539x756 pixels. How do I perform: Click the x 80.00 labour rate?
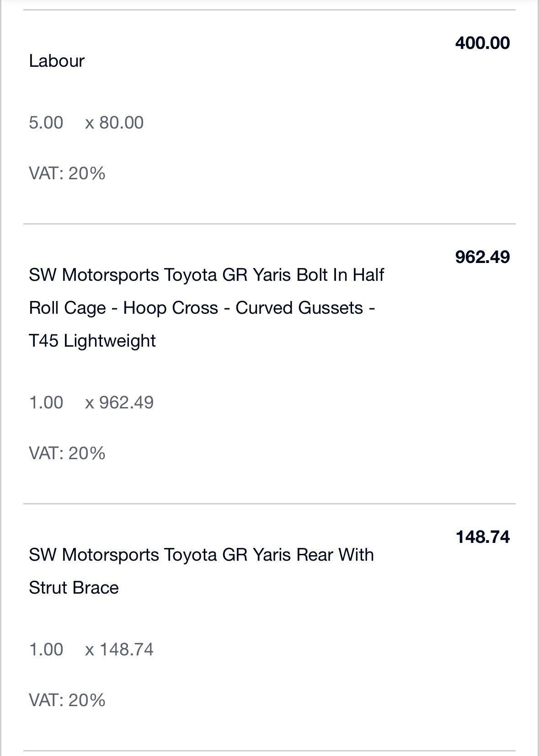pyautogui.click(x=114, y=123)
